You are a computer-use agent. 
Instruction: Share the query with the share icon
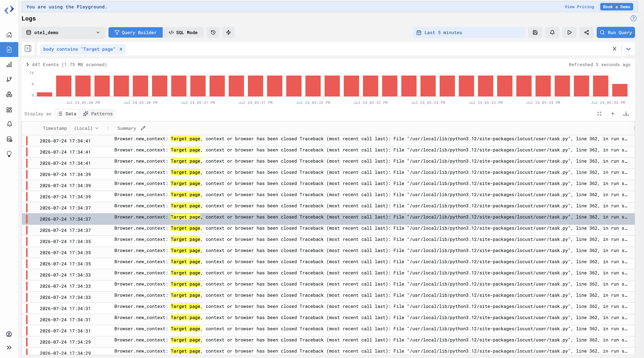click(586, 32)
